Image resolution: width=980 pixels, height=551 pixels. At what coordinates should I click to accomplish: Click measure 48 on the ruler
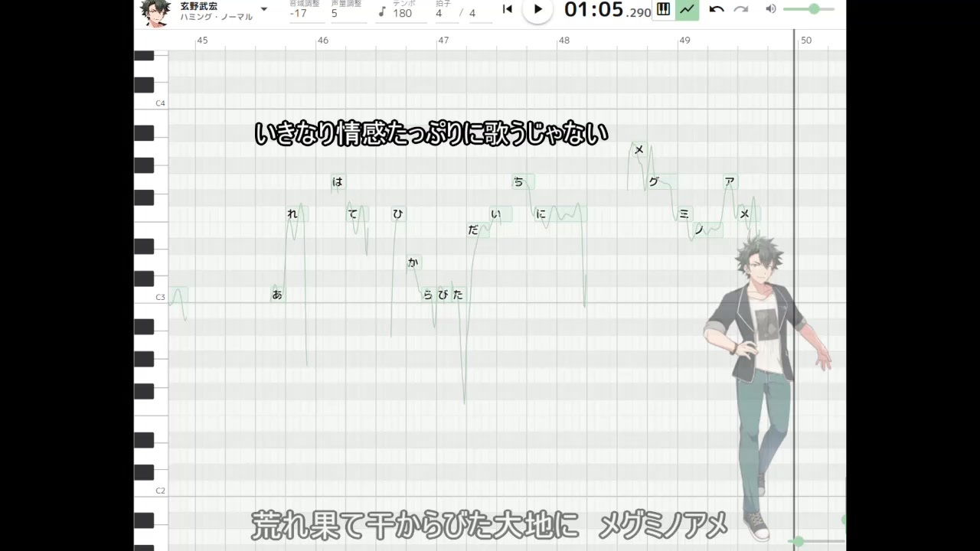click(564, 40)
